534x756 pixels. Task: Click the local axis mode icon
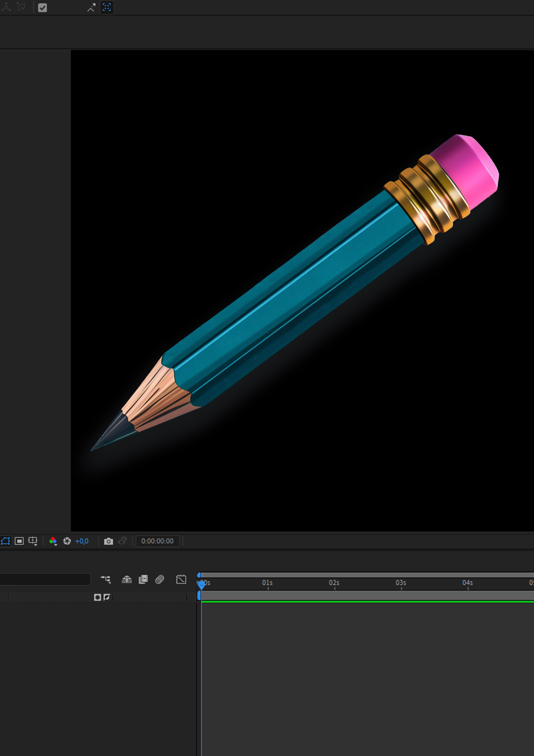pos(6,7)
